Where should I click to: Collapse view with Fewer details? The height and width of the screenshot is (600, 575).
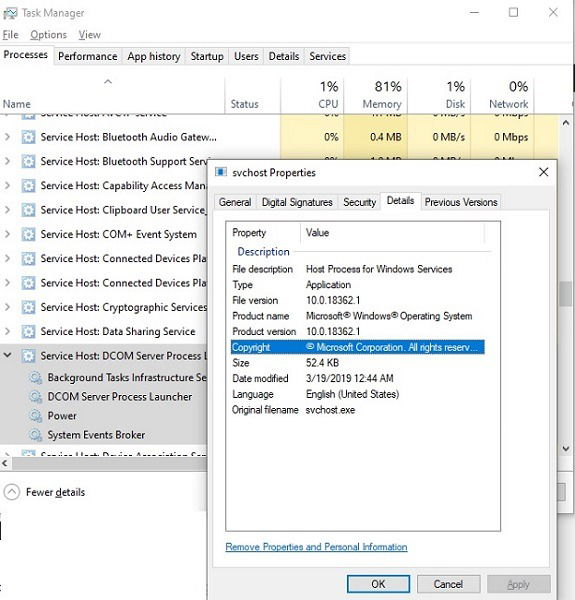click(44, 492)
